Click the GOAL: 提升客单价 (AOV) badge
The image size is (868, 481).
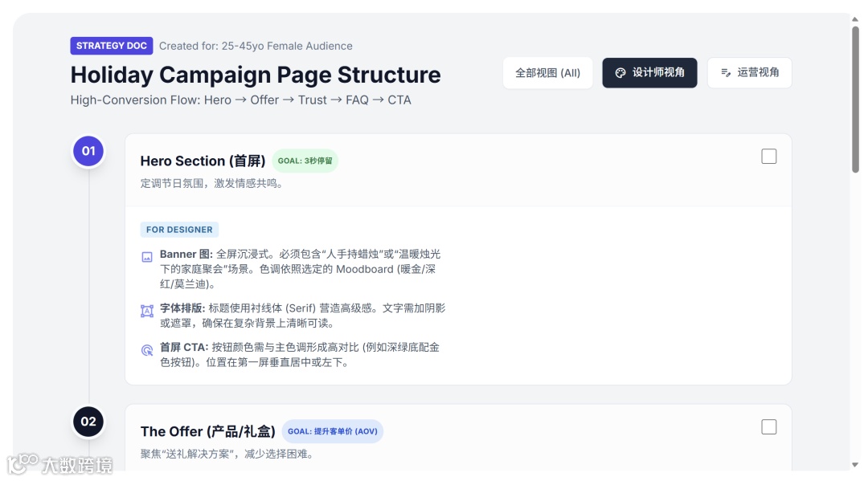(x=332, y=431)
